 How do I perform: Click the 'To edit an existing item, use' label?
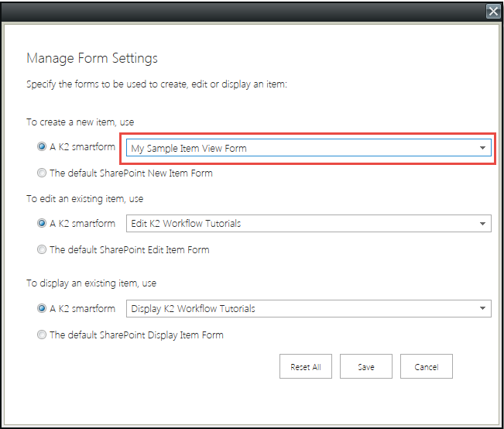85,199
